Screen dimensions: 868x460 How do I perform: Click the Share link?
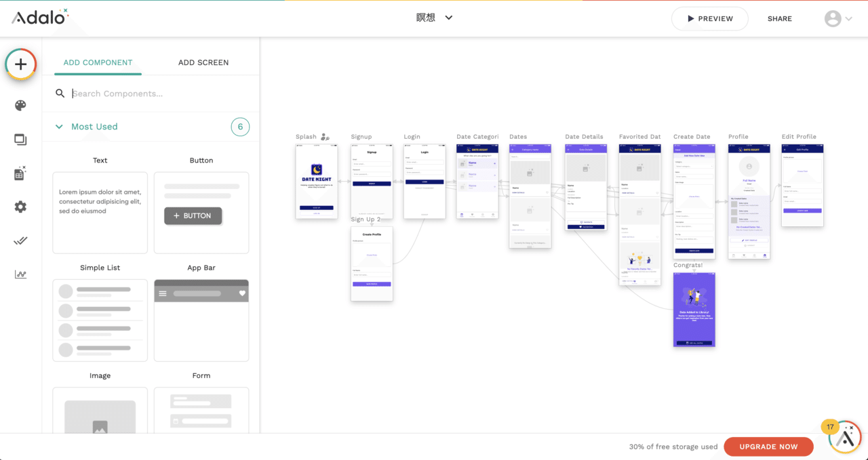pos(779,19)
